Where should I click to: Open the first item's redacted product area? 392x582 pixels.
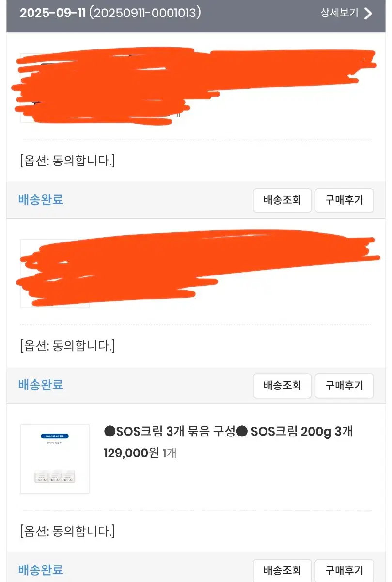coord(194,86)
